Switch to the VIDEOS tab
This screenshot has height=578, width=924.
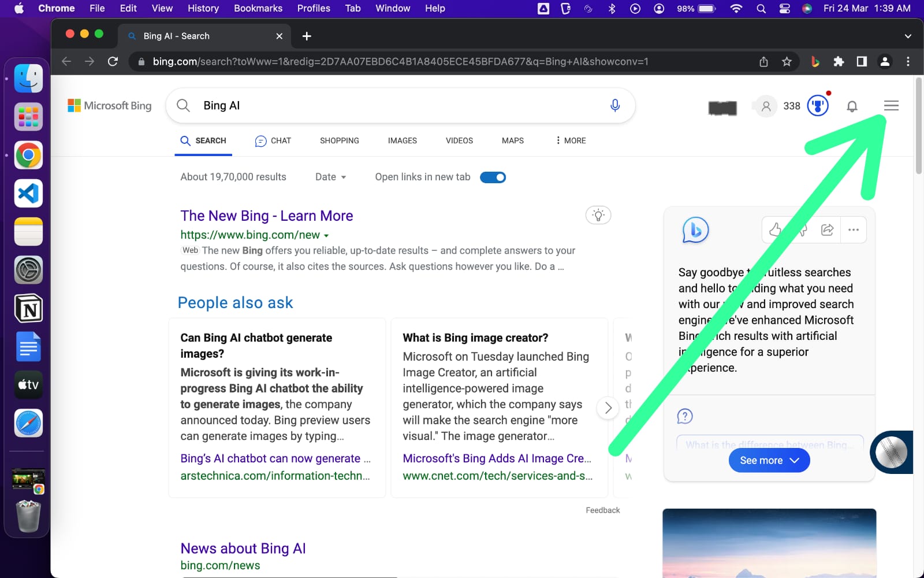point(459,140)
